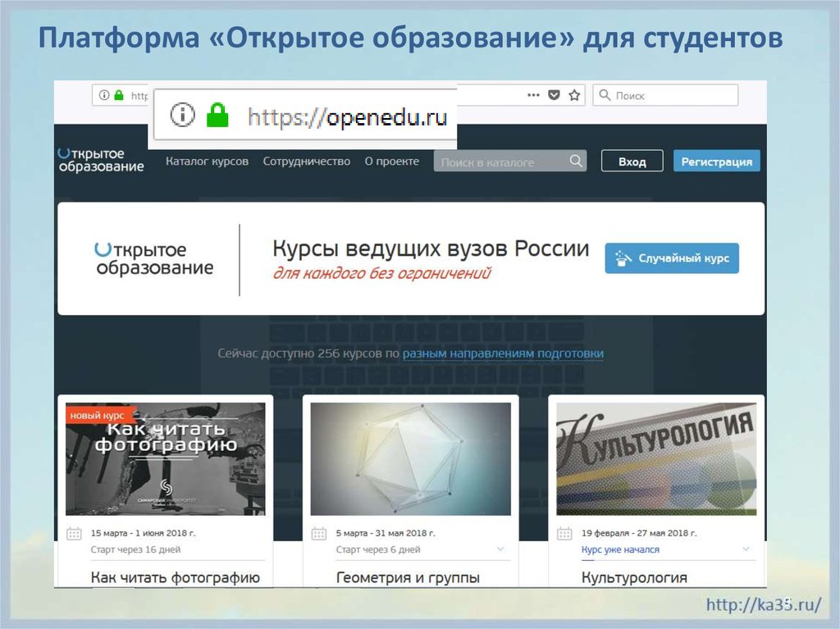Click the enlarged https://openedu.ru address

point(347,116)
